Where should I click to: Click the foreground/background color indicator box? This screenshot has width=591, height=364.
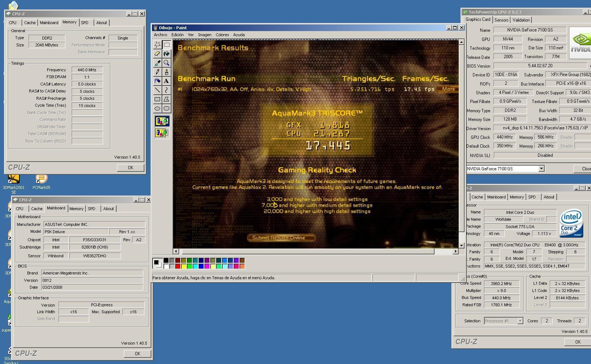pos(158,263)
